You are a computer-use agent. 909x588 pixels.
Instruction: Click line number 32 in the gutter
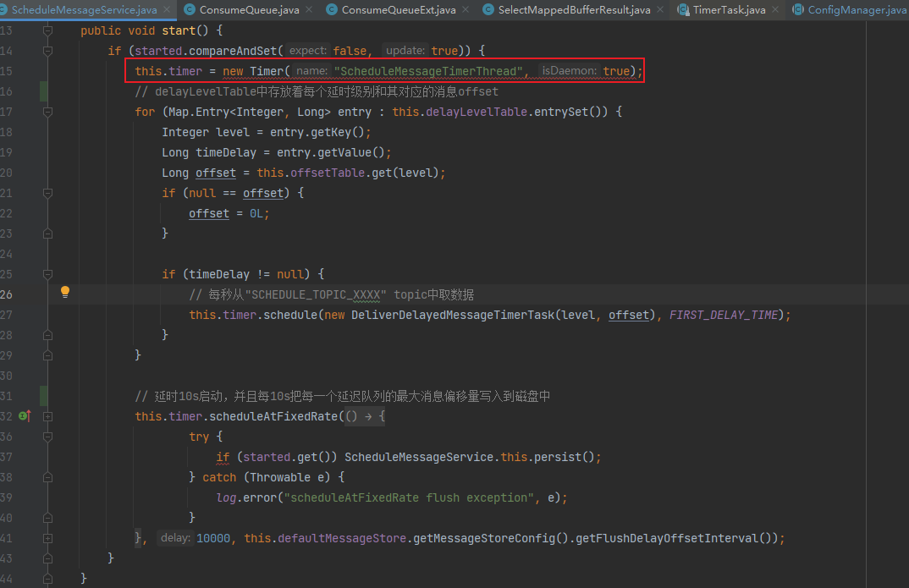click(7, 416)
